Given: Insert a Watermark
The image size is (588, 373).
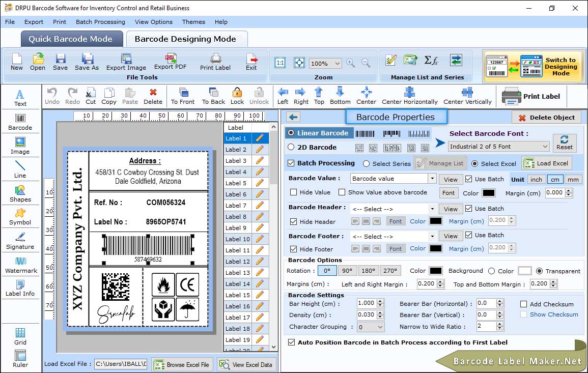Looking at the screenshot, I should coord(21,265).
